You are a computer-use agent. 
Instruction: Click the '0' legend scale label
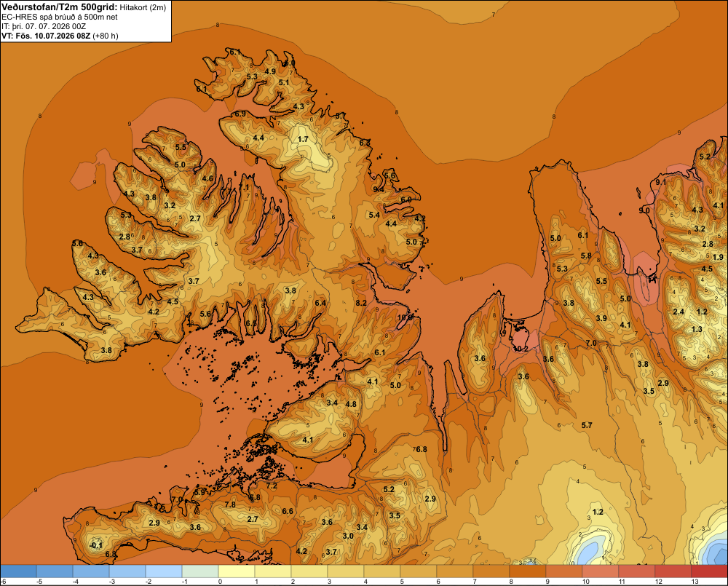[x=220, y=582]
